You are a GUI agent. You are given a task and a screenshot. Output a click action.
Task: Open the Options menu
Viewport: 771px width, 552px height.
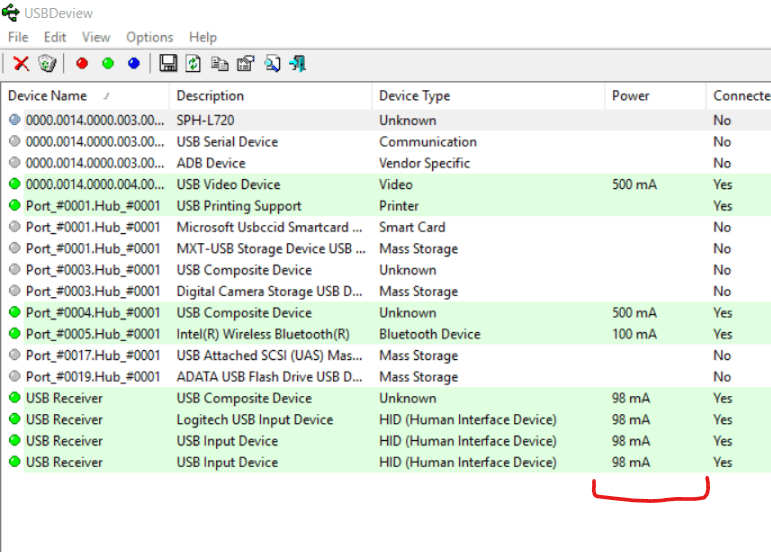[149, 37]
